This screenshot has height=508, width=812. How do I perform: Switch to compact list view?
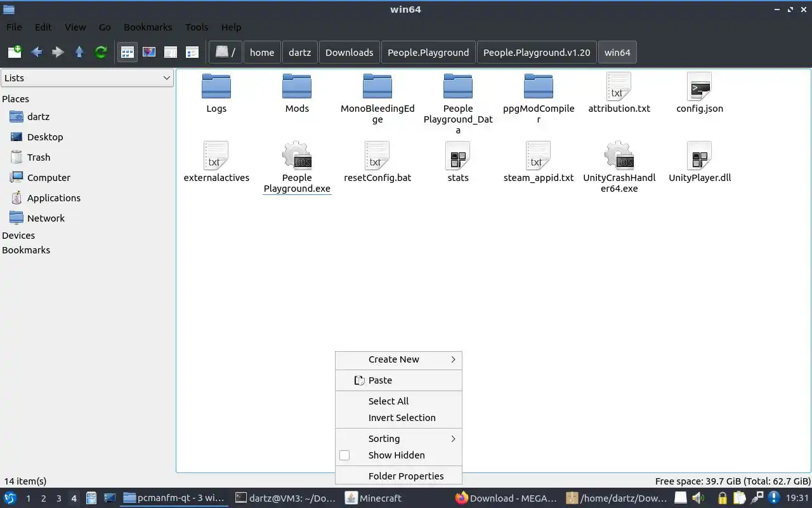(x=171, y=52)
